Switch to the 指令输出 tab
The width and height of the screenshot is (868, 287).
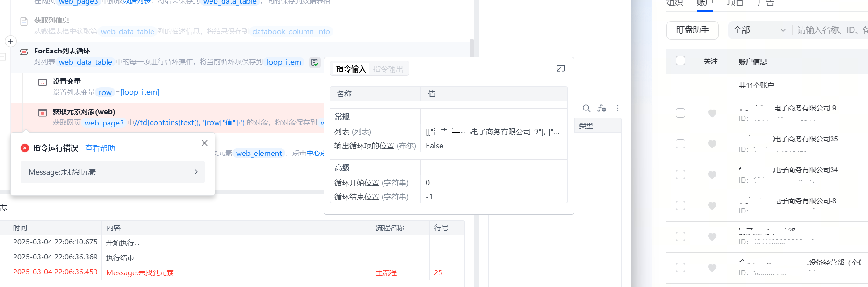[x=388, y=69]
